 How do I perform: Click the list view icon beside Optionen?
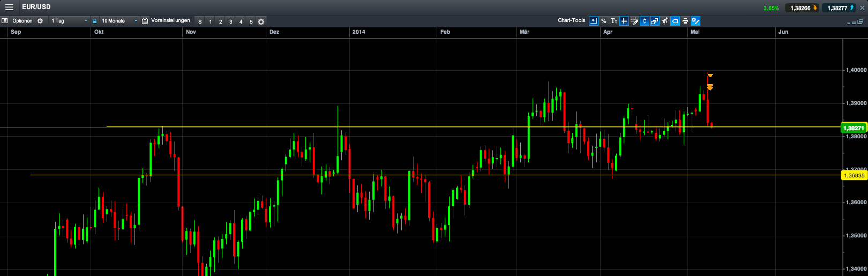pyautogui.click(x=5, y=21)
